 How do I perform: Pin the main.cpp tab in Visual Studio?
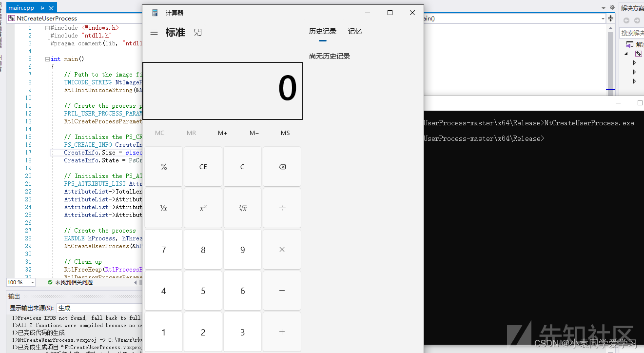point(42,8)
